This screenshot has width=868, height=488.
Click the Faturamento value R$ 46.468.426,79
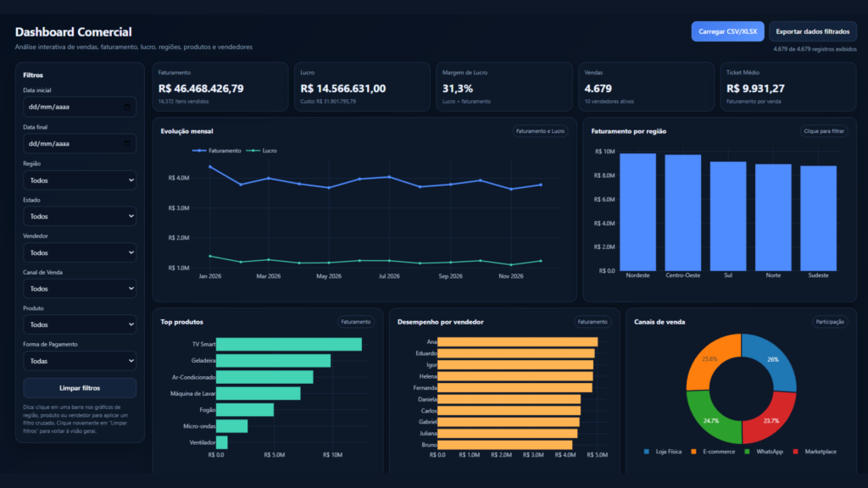click(201, 88)
